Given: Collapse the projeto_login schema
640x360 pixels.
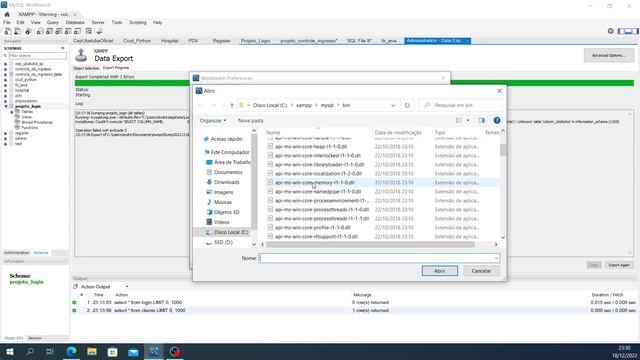Looking at the screenshot, I should pyautogui.click(x=6, y=106).
